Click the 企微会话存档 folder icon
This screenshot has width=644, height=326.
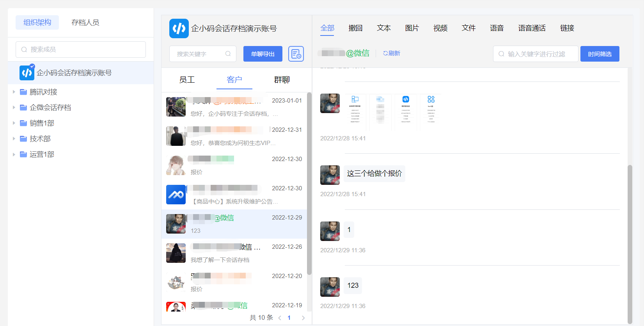tap(23, 108)
